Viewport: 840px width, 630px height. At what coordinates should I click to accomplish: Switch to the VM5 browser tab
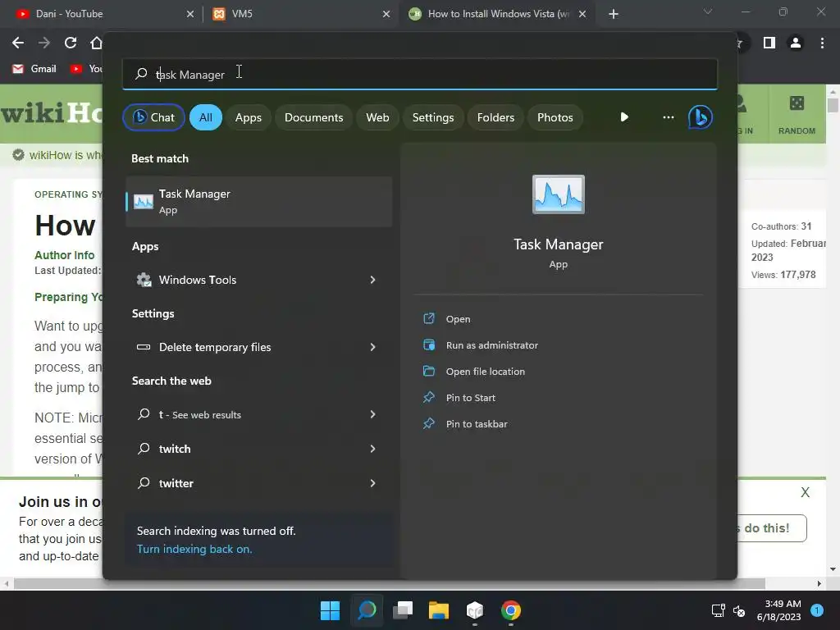pyautogui.click(x=300, y=14)
